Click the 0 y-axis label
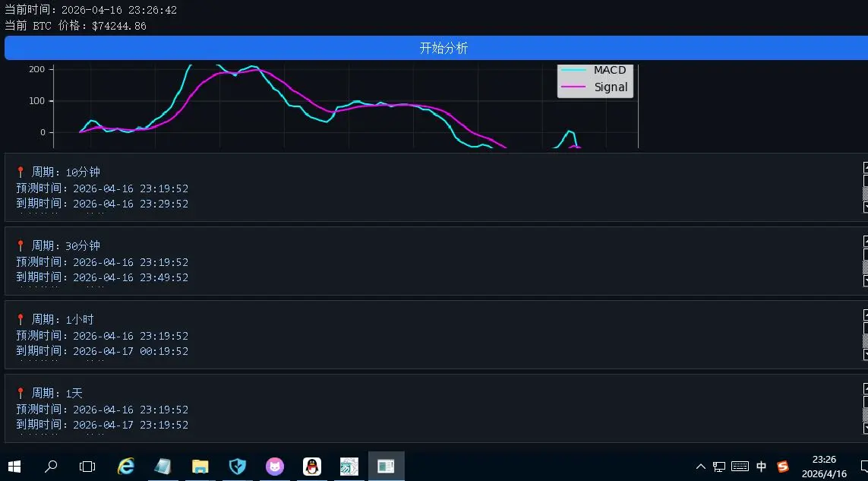Viewport: 868px width, 481px height. (43, 132)
